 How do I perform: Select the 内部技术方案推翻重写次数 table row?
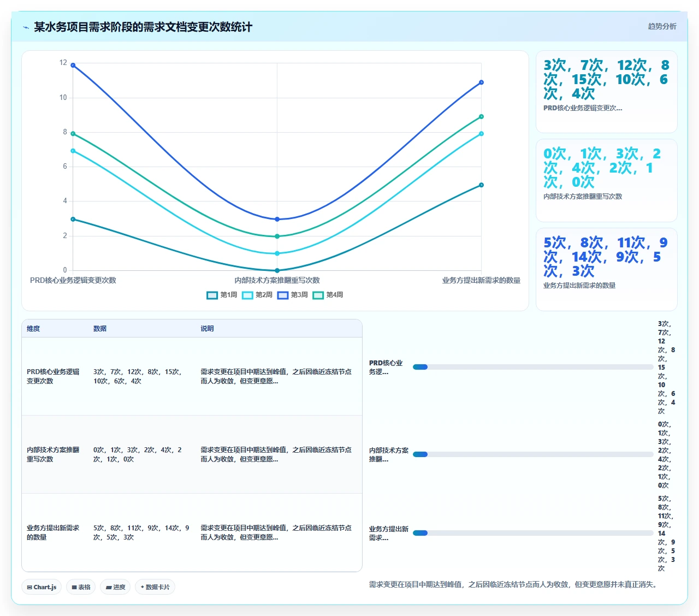click(192, 454)
